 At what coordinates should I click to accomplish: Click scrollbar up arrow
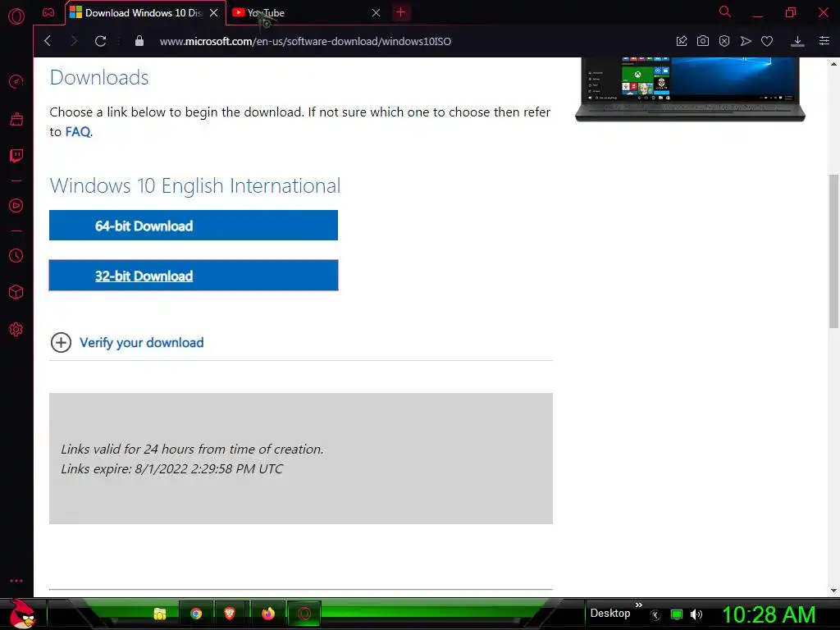click(x=833, y=64)
